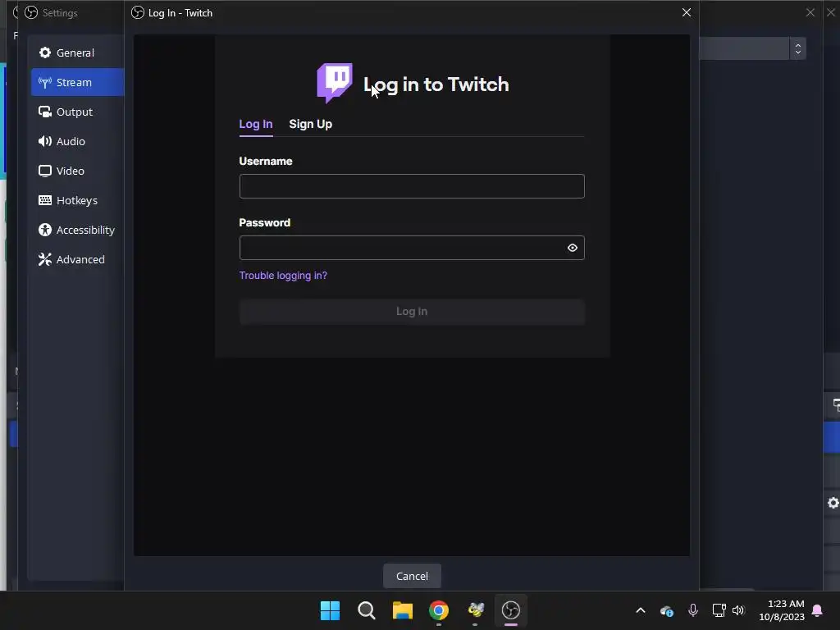Open network status tray icon
This screenshot has height=630, width=840.
pos(719,610)
